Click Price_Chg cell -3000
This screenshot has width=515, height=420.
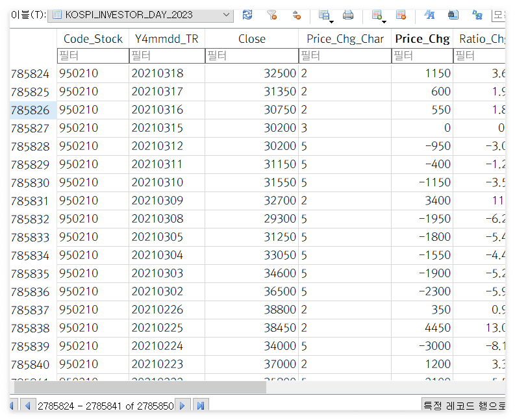tap(422, 346)
